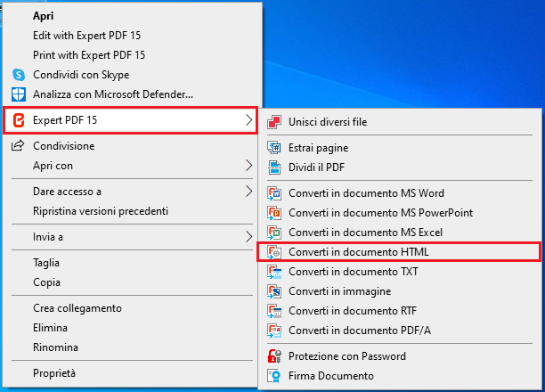
Task: Click the Microsoft Defender shield icon
Action: click(19, 94)
